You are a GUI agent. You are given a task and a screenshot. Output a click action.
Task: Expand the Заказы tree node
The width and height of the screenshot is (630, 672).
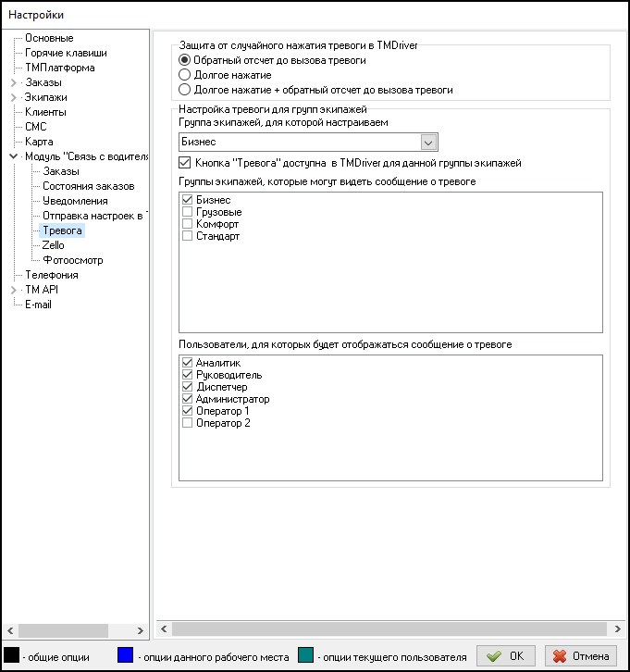click(x=13, y=82)
